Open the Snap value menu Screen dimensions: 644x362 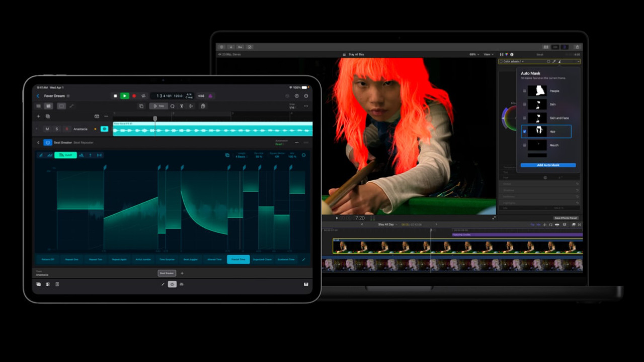[x=292, y=106]
